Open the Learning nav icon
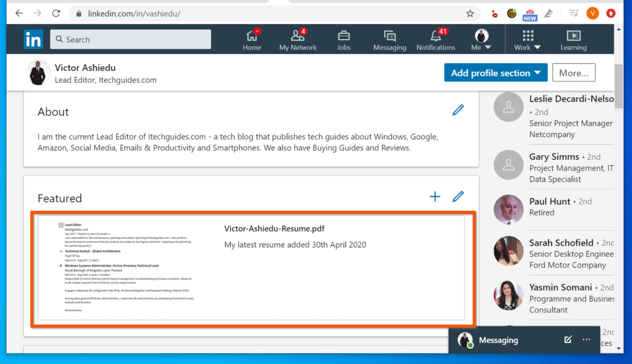 (x=573, y=40)
